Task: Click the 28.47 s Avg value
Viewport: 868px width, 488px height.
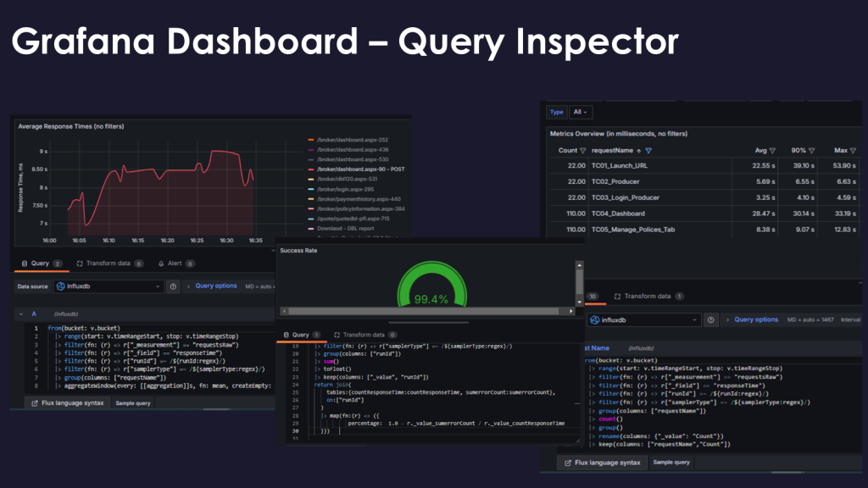Action: (x=764, y=213)
